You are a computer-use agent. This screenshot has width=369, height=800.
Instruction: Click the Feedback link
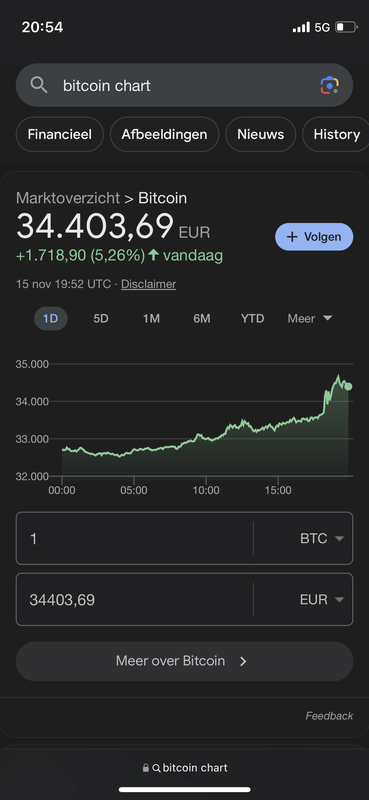329,716
